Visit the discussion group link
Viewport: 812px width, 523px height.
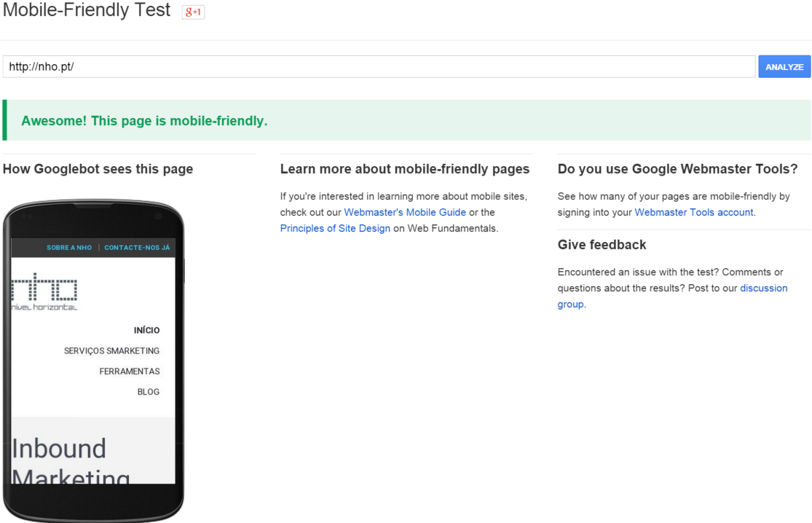763,288
